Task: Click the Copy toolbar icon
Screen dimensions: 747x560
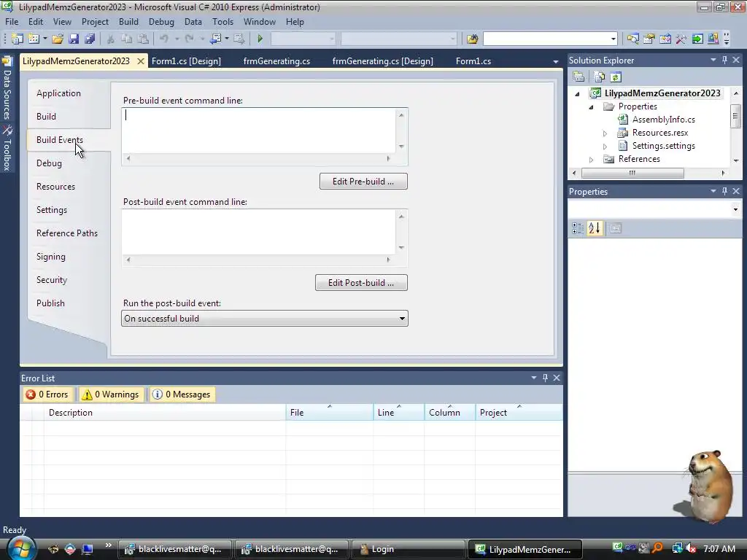Action: 127,39
